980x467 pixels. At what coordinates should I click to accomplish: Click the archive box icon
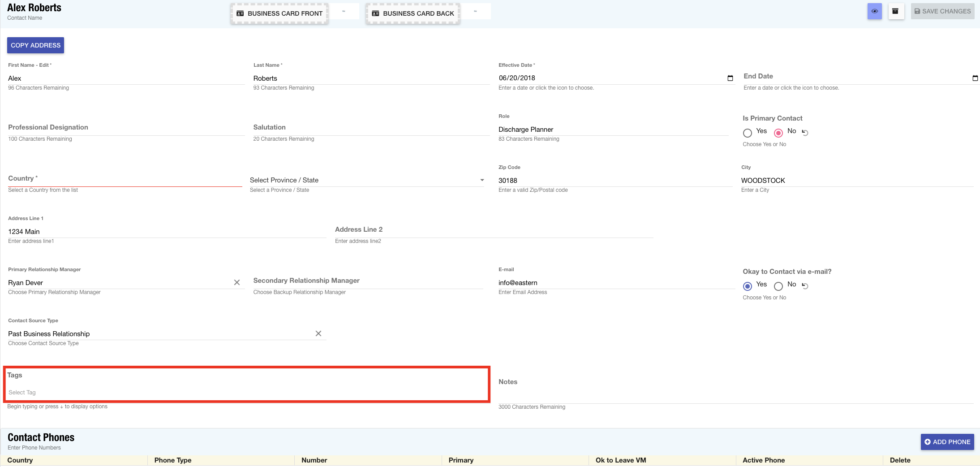pyautogui.click(x=896, y=11)
